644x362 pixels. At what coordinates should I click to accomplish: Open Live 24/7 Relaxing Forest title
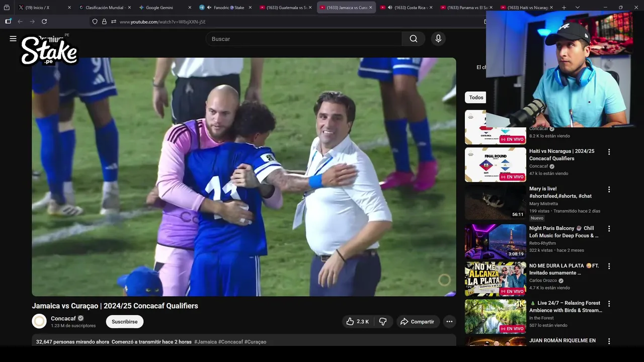[x=566, y=307]
